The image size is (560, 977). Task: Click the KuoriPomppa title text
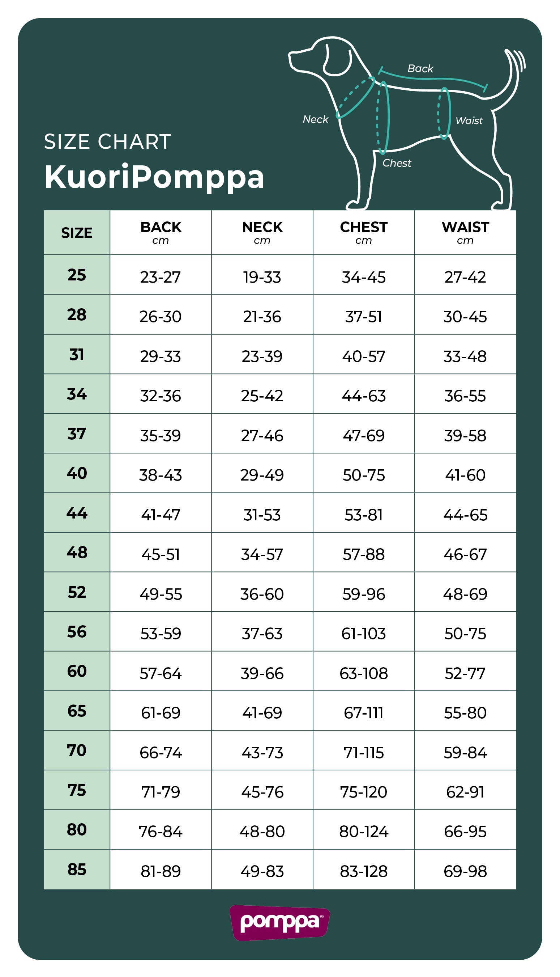[x=154, y=177]
